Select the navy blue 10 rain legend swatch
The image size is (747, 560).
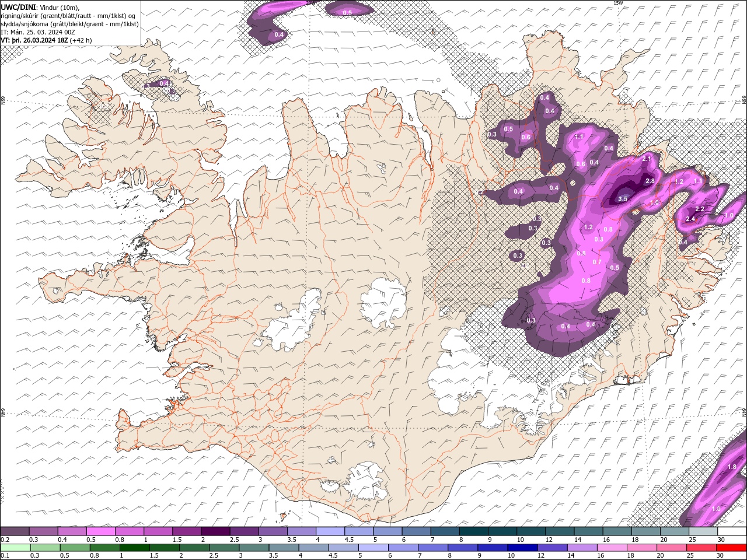(522, 547)
